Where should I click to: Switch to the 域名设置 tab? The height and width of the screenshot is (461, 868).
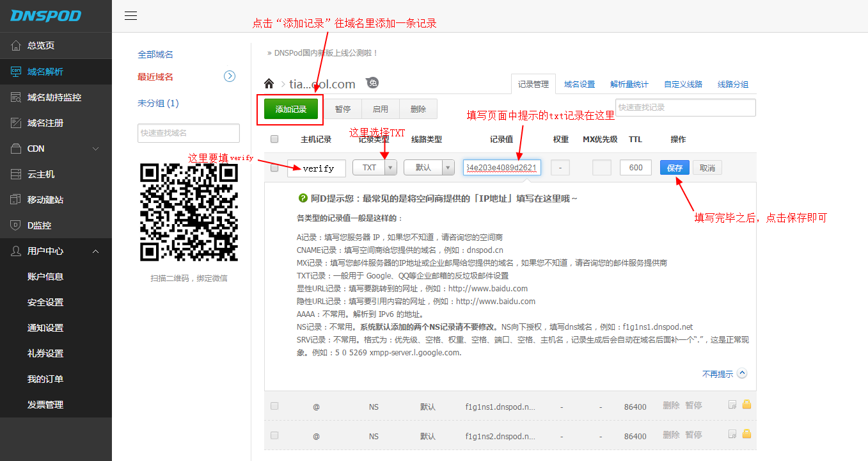pyautogui.click(x=580, y=84)
